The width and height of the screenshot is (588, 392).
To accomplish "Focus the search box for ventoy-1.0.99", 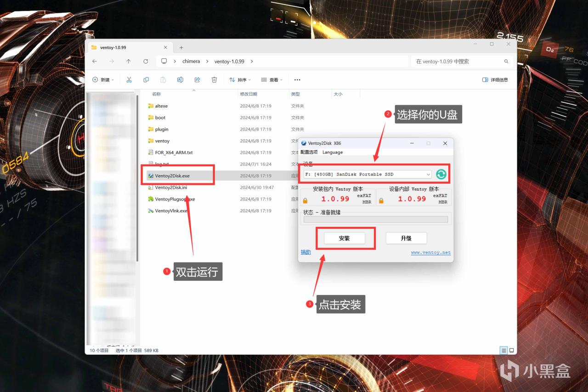I will coord(461,61).
